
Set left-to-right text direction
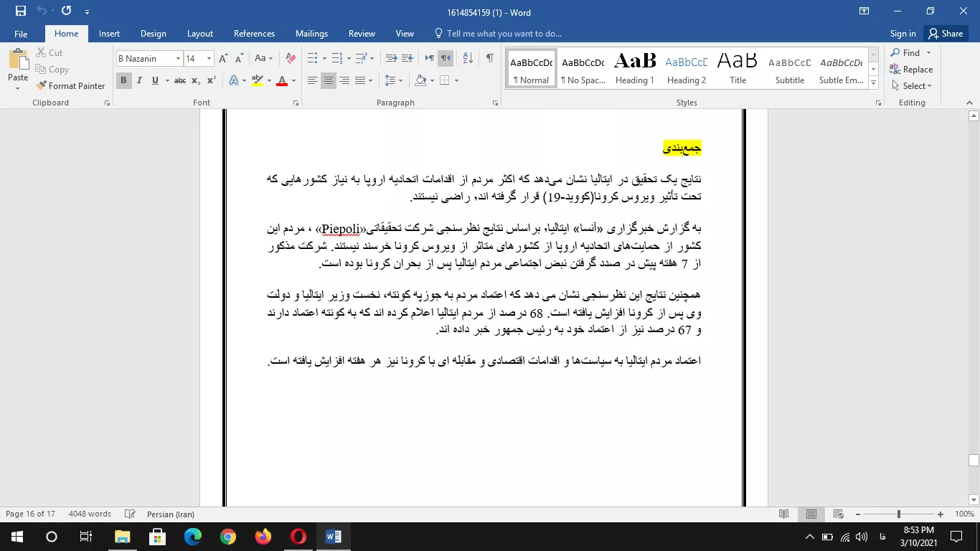click(429, 58)
